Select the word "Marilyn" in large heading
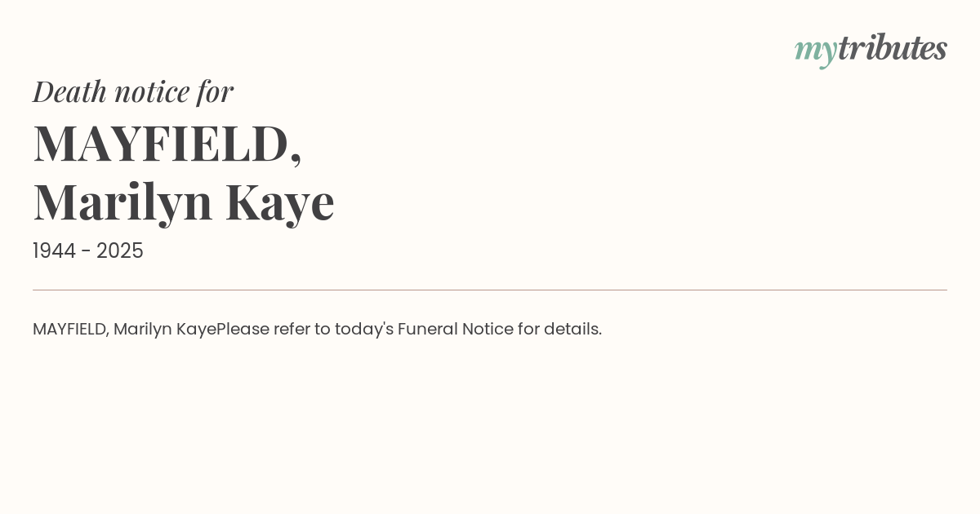Image resolution: width=980 pixels, height=514 pixels. (123, 203)
